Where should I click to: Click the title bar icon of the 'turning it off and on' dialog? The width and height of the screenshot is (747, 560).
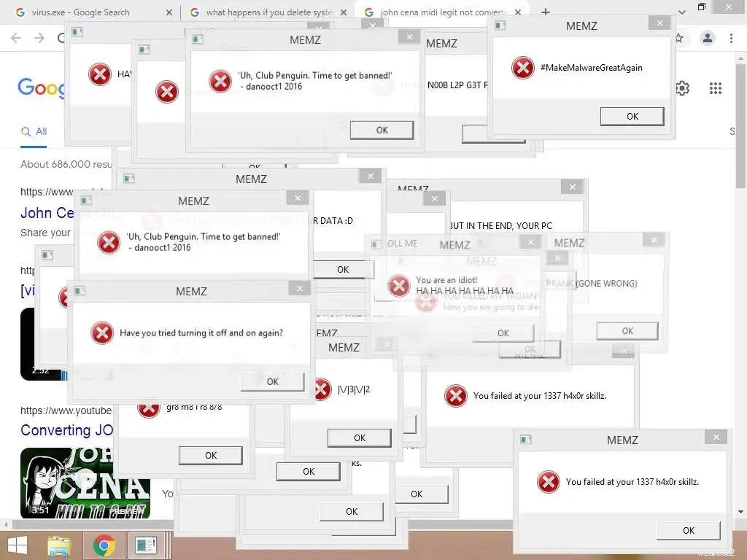80,290
